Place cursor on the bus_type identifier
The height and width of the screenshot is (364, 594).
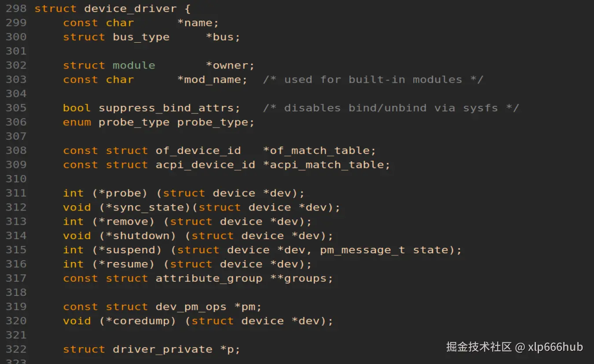pos(141,37)
